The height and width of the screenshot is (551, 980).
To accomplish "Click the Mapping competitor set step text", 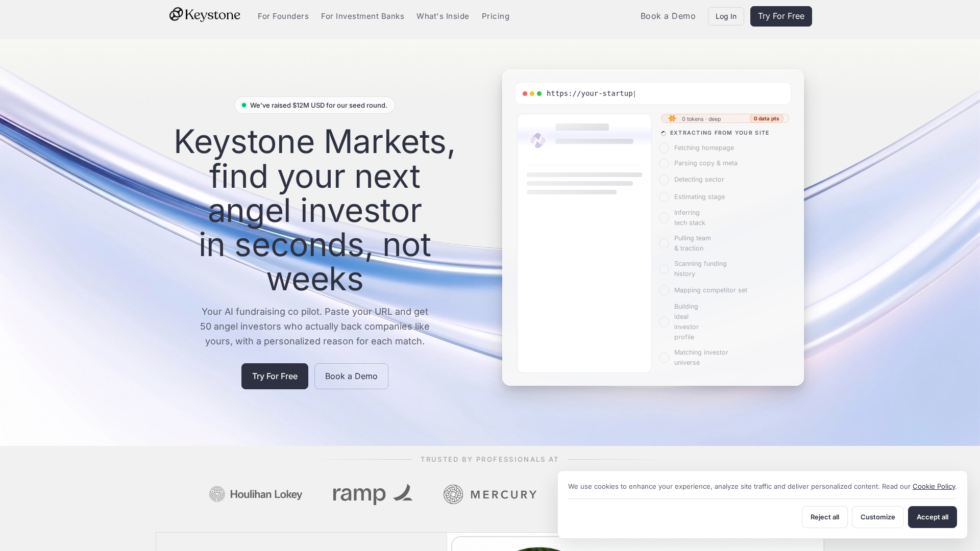I will pos(710,290).
